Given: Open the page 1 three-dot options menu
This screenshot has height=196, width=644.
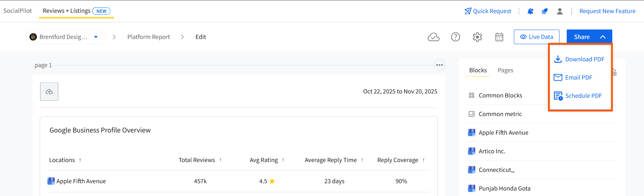Looking at the screenshot, I should coord(440,65).
